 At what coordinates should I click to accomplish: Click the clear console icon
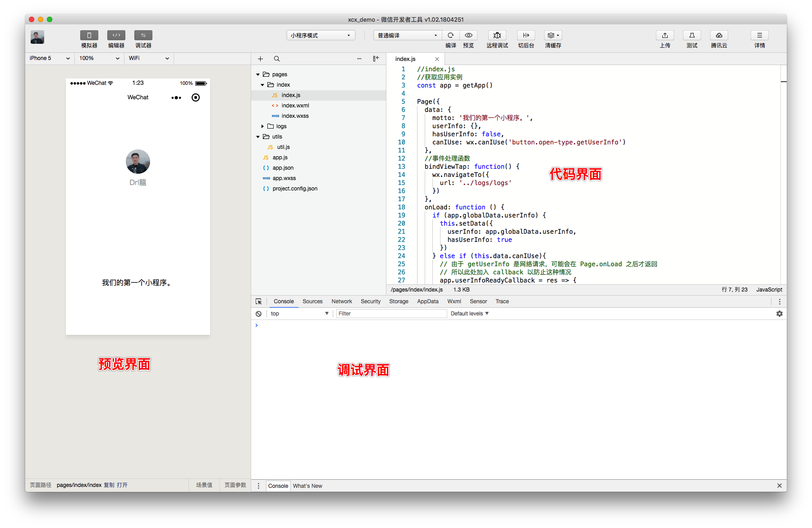tap(258, 314)
